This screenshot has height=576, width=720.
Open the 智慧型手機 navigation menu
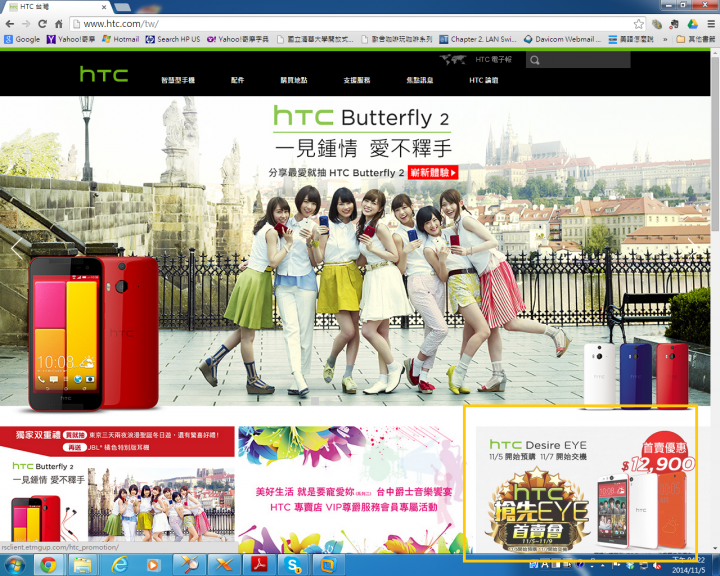178,80
